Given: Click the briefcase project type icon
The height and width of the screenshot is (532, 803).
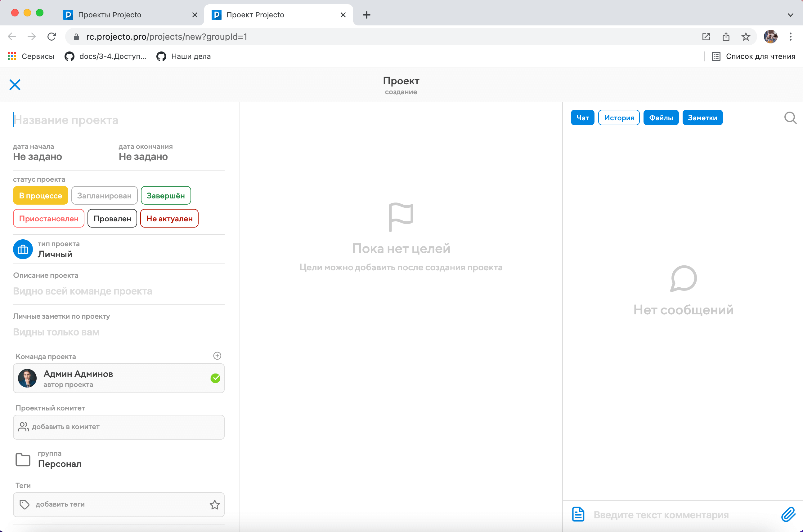Looking at the screenshot, I should point(23,249).
